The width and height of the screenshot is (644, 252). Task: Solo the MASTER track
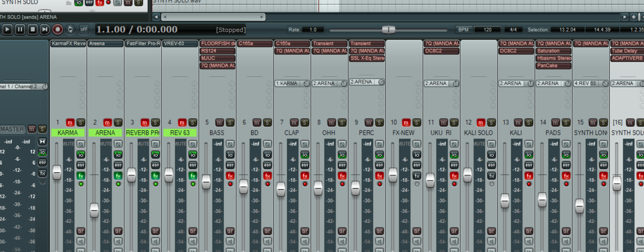(x=42, y=129)
